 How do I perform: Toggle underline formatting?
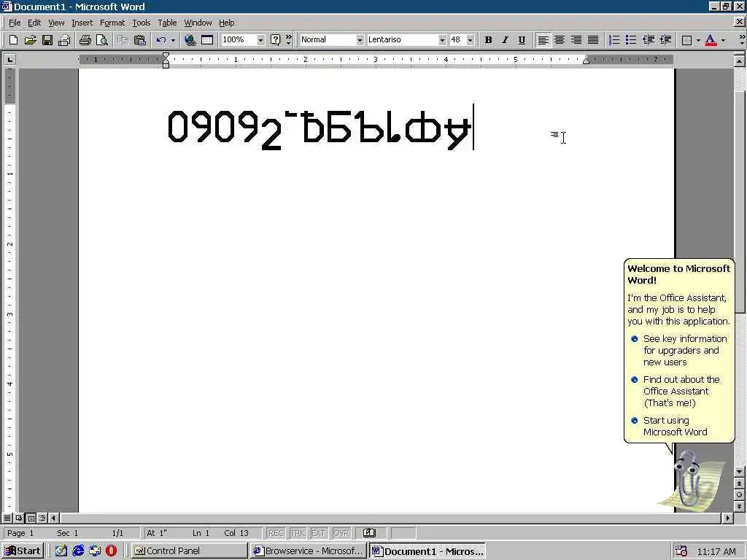(x=522, y=40)
